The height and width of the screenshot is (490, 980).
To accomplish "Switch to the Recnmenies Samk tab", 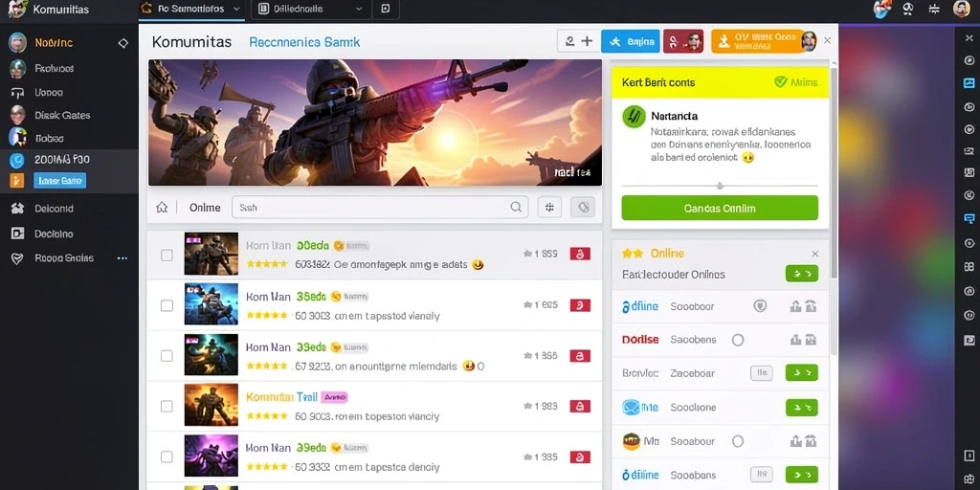I will 304,42.
